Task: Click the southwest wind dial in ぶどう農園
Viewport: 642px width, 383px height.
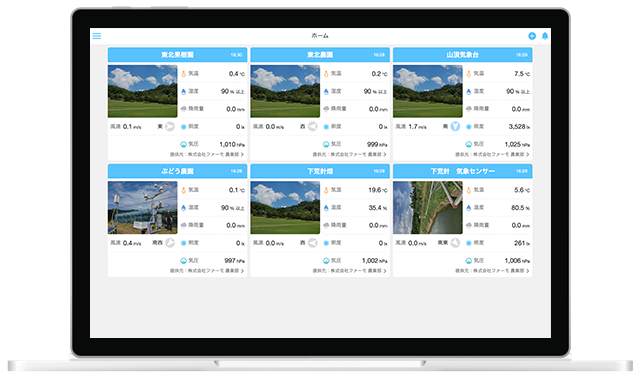Action: click(x=170, y=243)
